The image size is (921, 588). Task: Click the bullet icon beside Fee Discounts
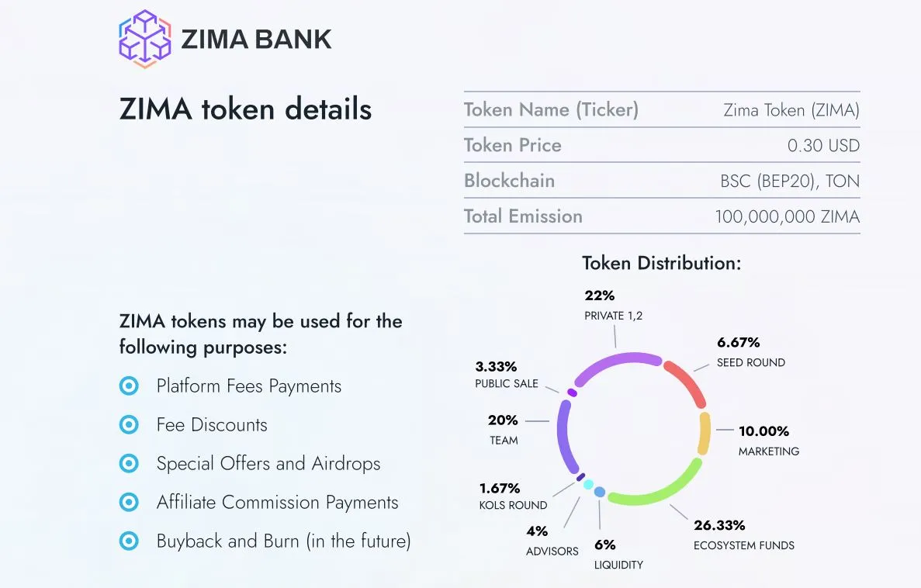pyautogui.click(x=129, y=424)
